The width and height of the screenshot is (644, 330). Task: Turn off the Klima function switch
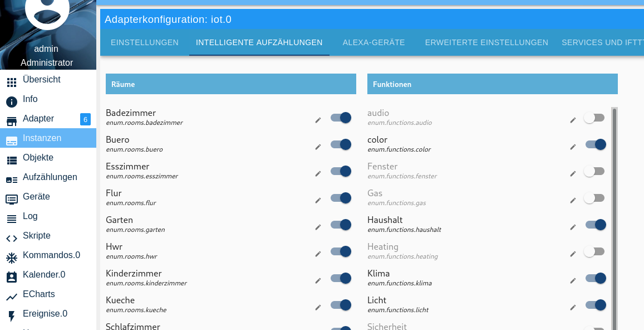coord(596,278)
